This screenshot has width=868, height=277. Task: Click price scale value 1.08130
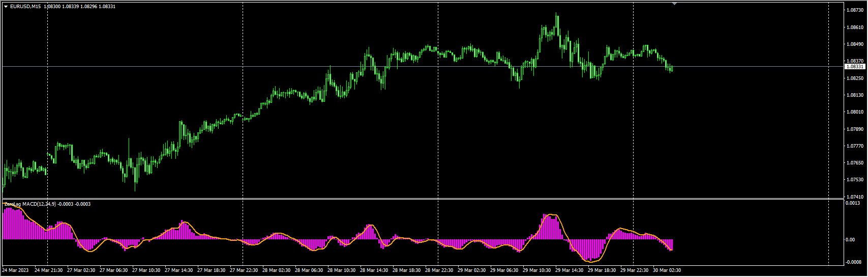pos(855,95)
